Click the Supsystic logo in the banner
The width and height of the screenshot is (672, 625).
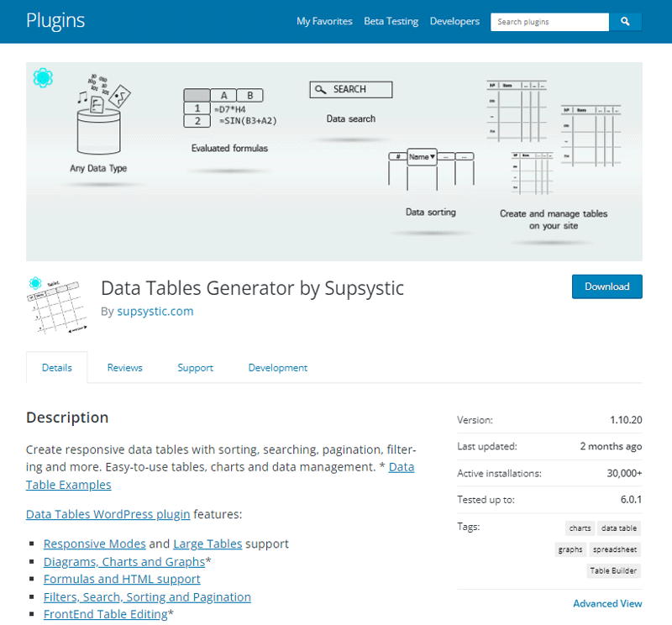point(43,77)
